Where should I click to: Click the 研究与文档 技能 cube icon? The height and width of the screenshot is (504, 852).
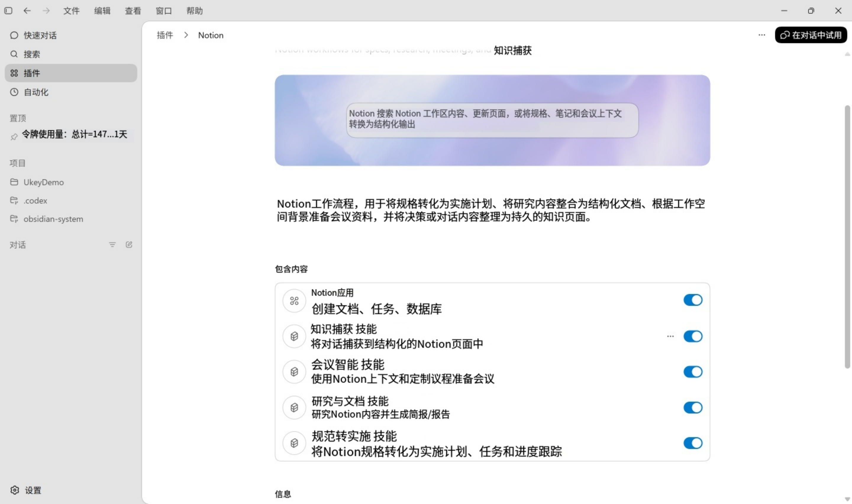point(294,407)
